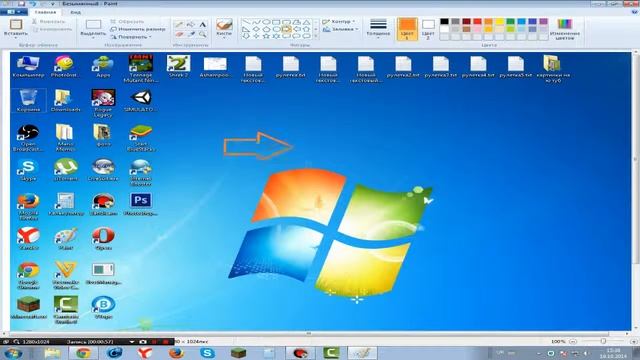Image resolution: width=640 pixels, height=360 pixels.
Task: Click Resize (Изменить размер) button
Action: 138,29
